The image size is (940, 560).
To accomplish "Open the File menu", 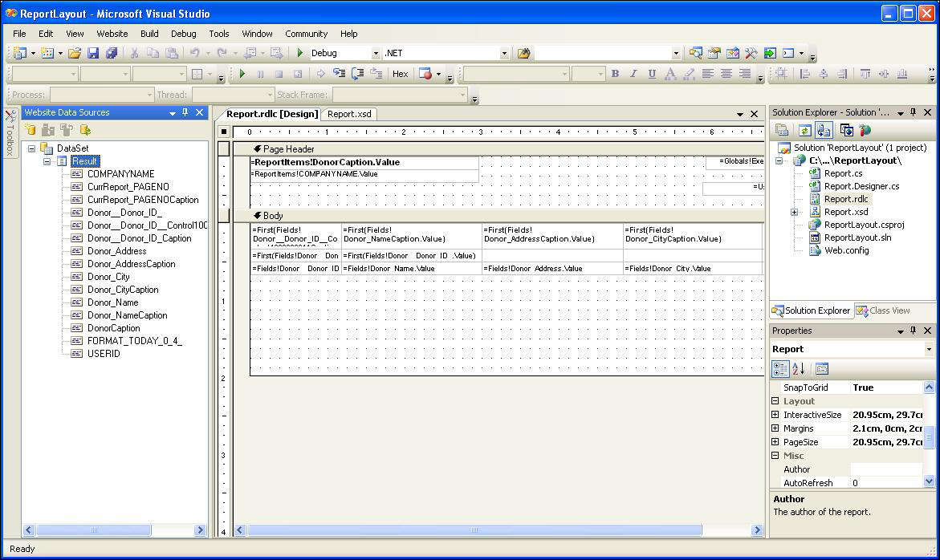I will [19, 34].
